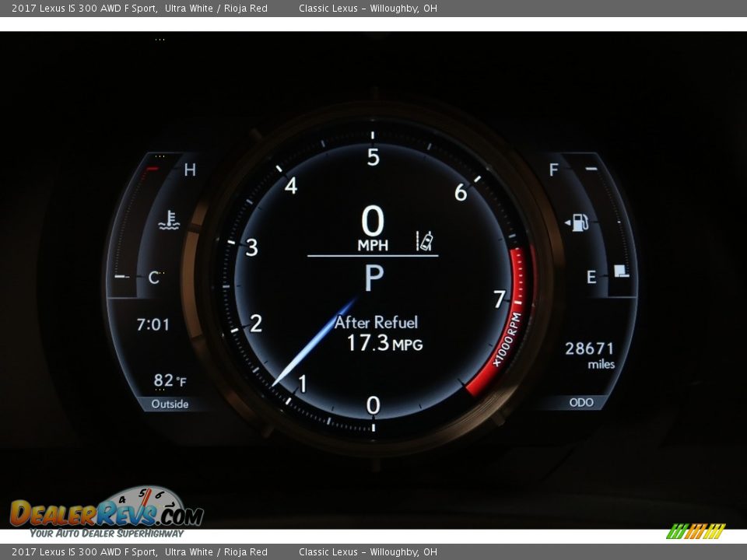Click the striped color logo at bottom right
747x560 pixels.
pos(696,531)
